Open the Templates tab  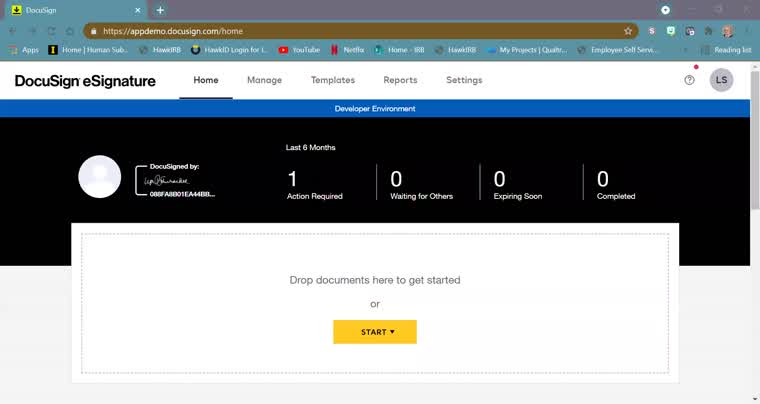[333, 80]
